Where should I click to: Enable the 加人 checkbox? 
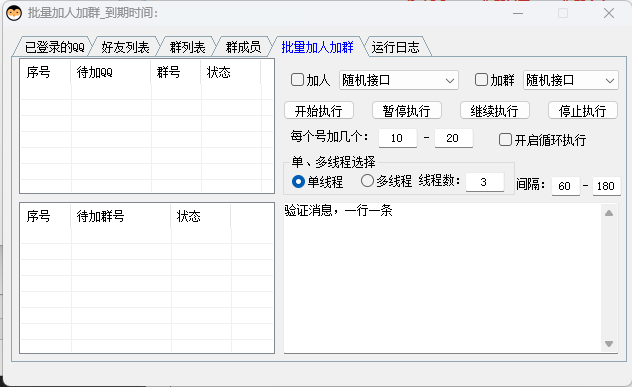click(297, 79)
